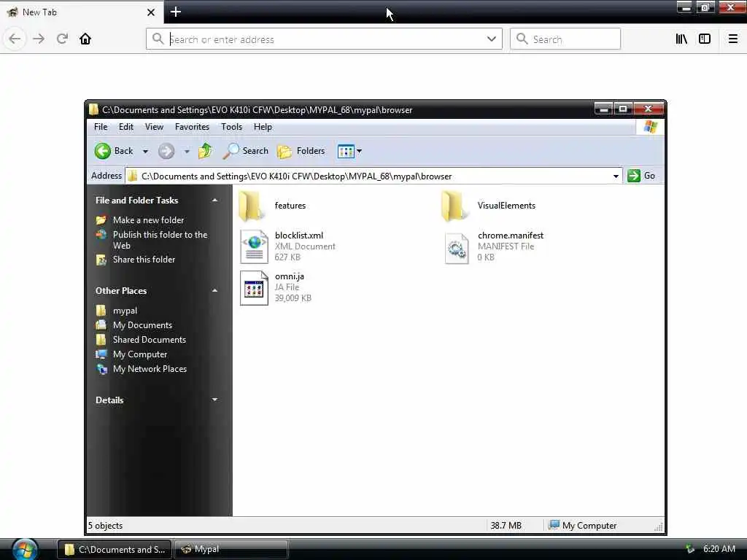
Task: Open the Help menu
Action: pos(263,127)
